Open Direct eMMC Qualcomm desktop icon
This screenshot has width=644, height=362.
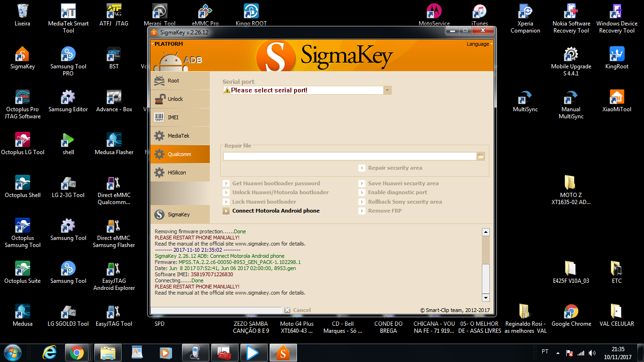click(114, 190)
